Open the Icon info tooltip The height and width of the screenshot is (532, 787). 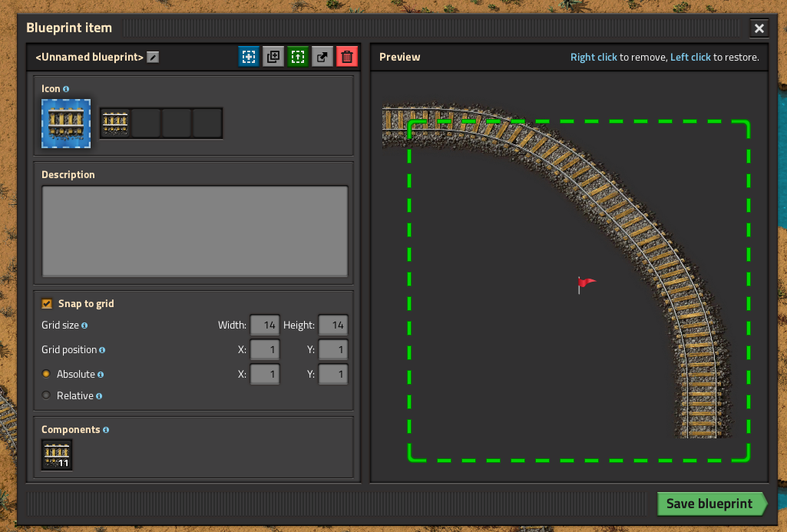tap(66, 89)
